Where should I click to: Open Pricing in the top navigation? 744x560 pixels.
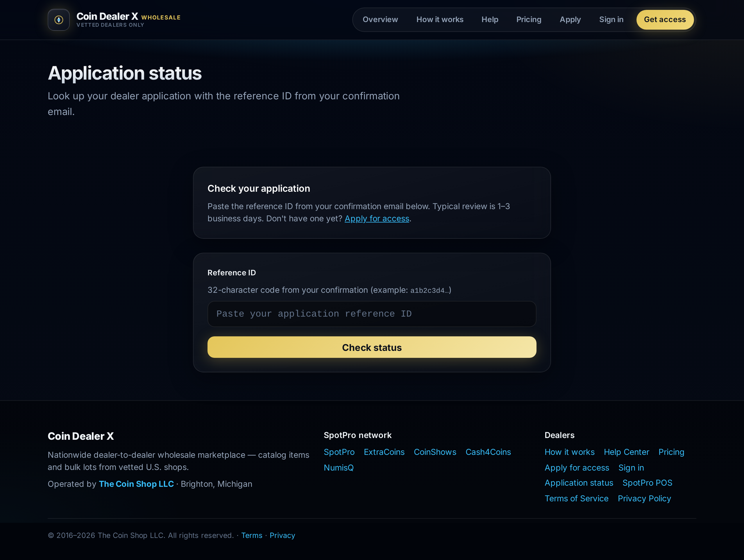click(529, 19)
